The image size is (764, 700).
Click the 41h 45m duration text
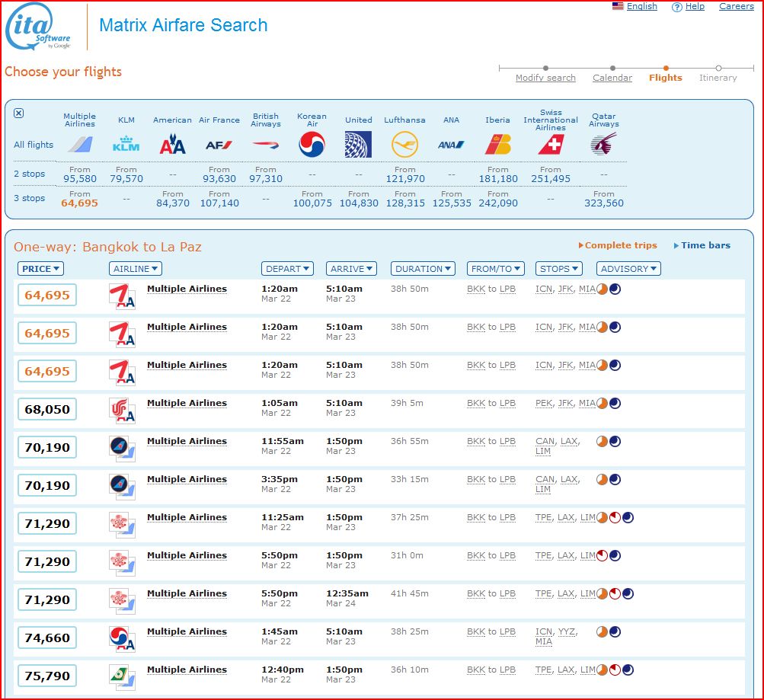click(410, 594)
